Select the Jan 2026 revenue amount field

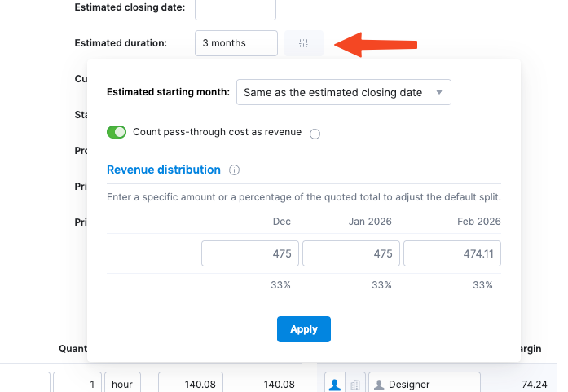click(351, 253)
